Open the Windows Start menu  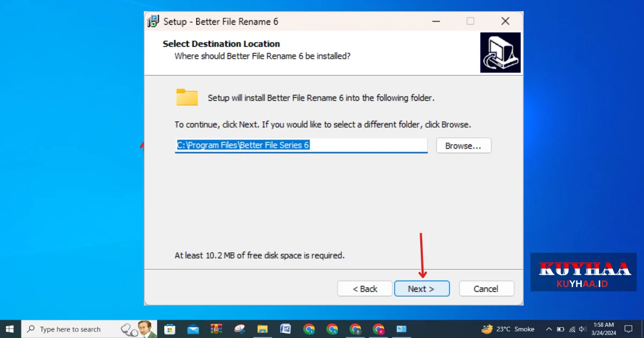10,329
